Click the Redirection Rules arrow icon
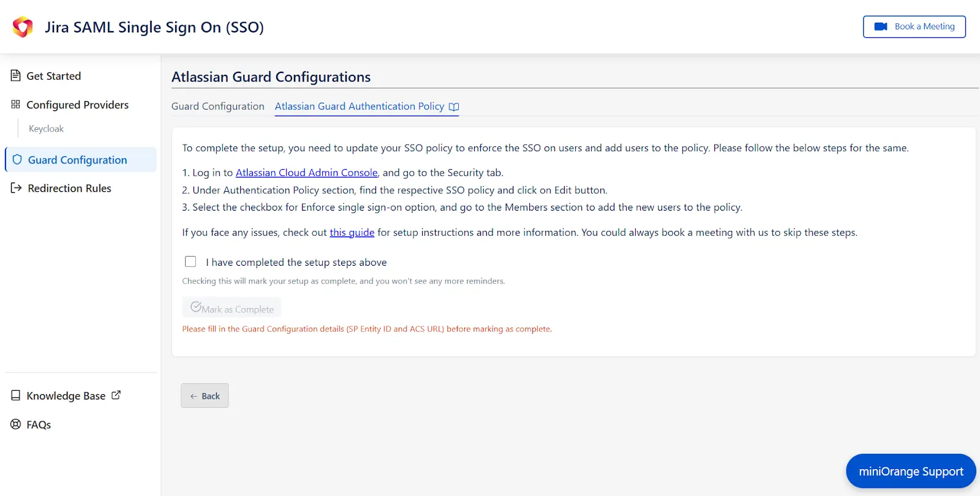980x496 pixels. click(17, 188)
